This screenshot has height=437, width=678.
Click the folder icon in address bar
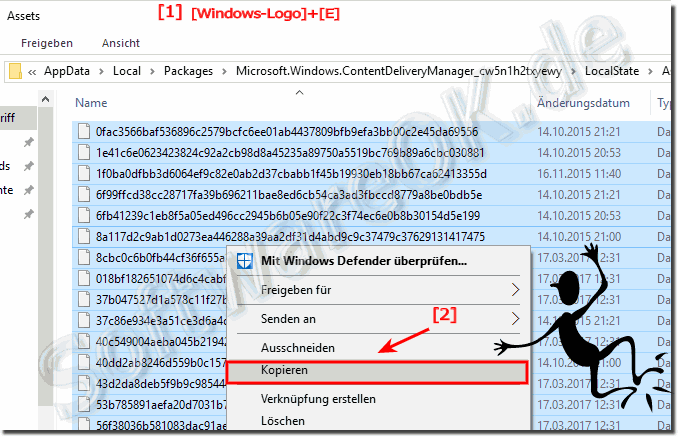tap(15, 71)
